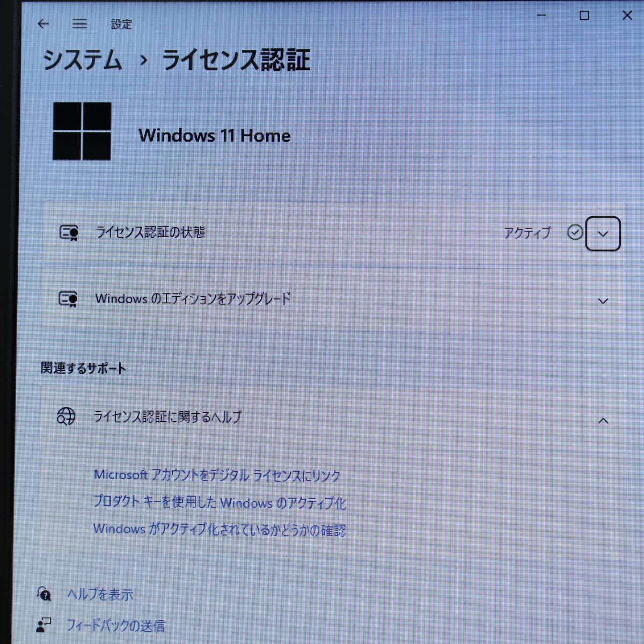
Task: Click the Windows 11 logo
Action: click(82, 131)
